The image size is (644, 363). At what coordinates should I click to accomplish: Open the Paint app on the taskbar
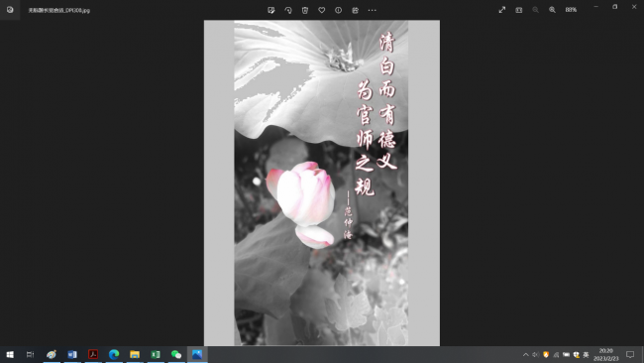pos(52,354)
